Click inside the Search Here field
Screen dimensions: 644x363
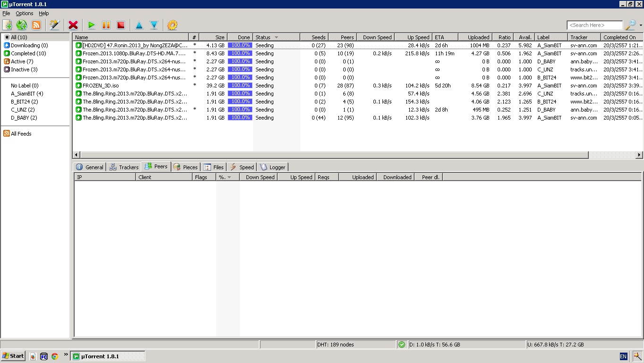pyautogui.click(x=594, y=25)
